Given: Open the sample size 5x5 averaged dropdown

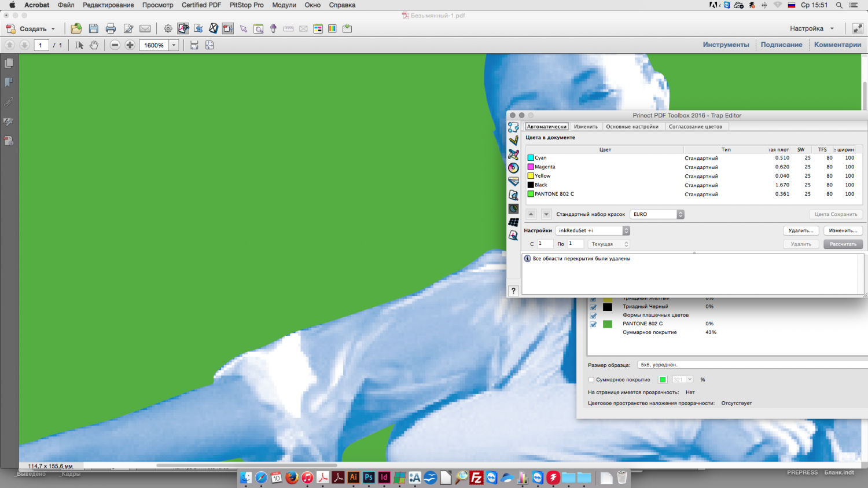Looking at the screenshot, I should 752,365.
